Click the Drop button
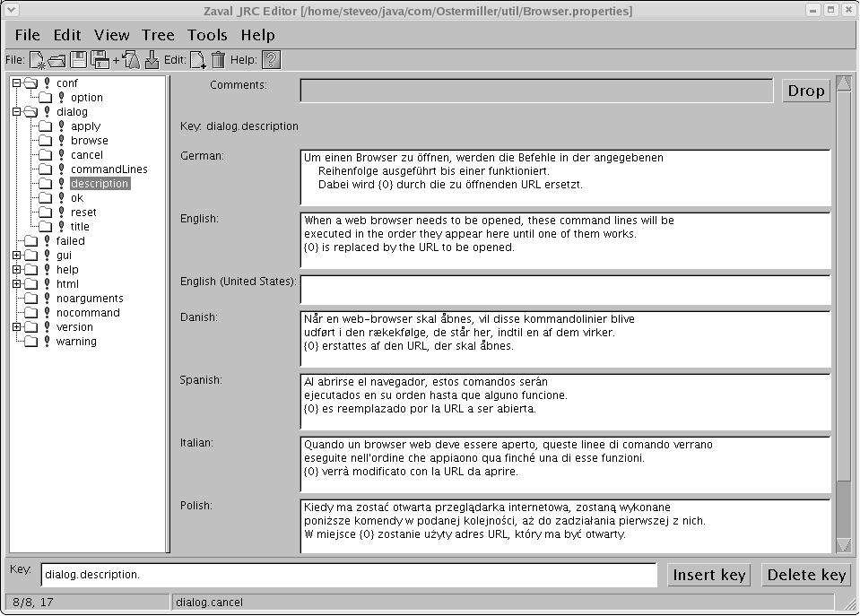This screenshot has height=616, width=860. 805,91
